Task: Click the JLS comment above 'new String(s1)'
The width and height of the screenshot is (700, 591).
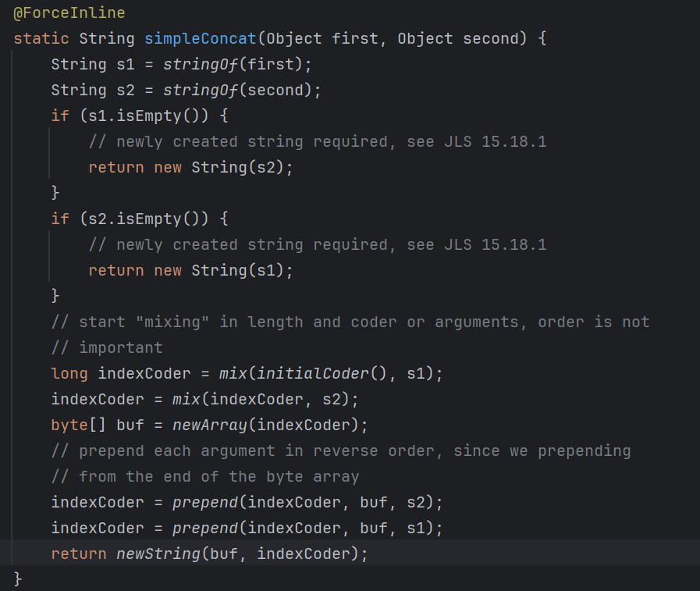Action: [318, 245]
